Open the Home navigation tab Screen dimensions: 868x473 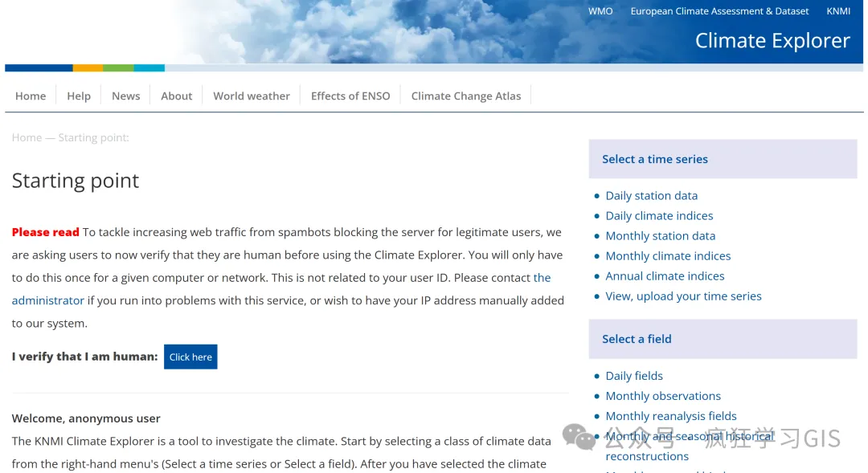coord(31,96)
